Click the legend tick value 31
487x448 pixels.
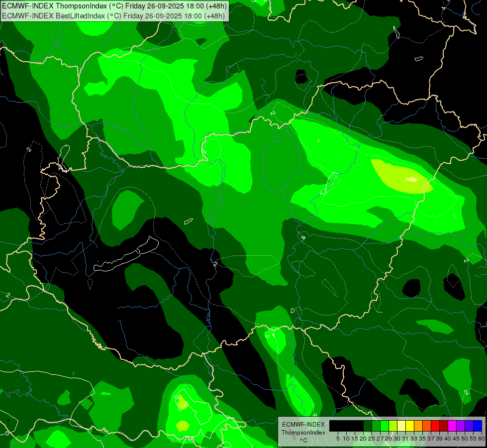point(405,439)
